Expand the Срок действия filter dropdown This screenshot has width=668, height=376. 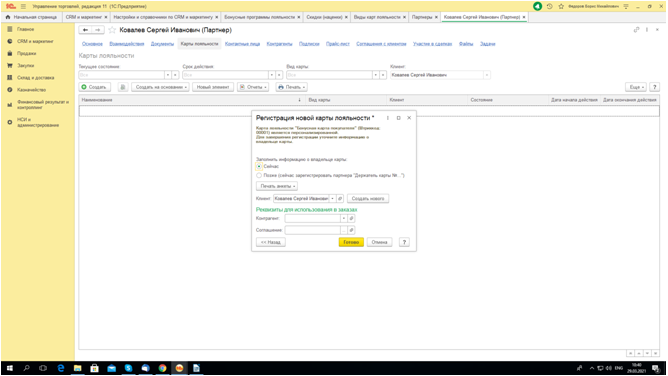point(271,75)
